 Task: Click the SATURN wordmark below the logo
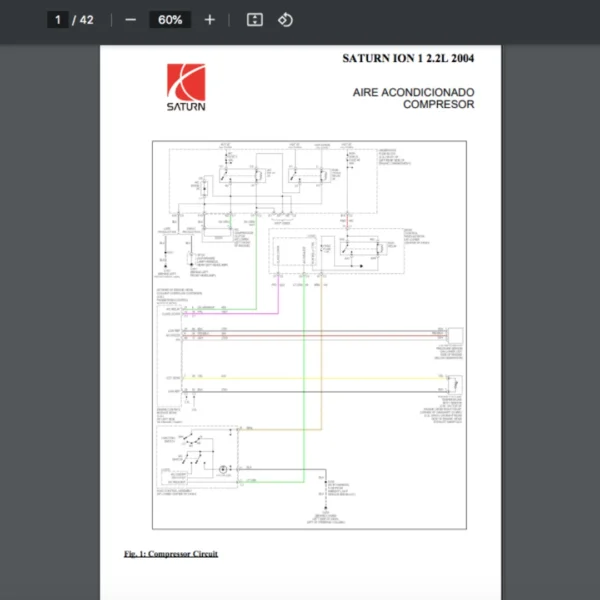(186, 107)
